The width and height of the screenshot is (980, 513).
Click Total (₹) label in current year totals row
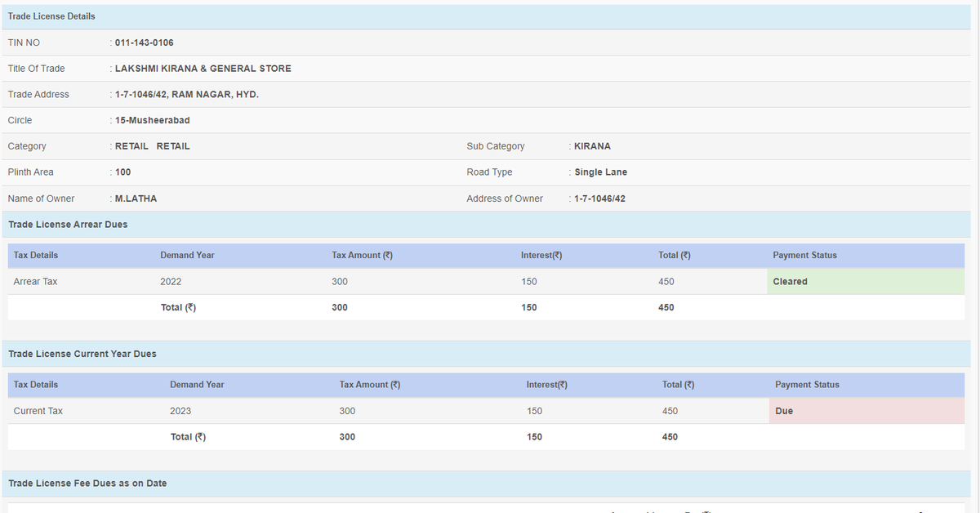click(x=188, y=437)
